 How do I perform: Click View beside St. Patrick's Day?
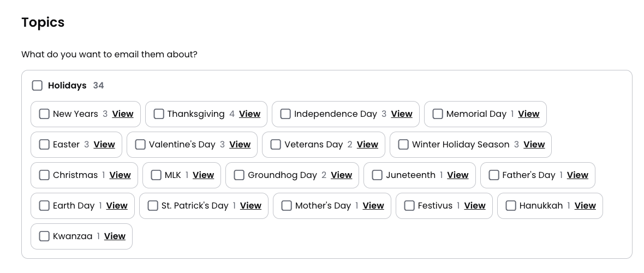[251, 206]
